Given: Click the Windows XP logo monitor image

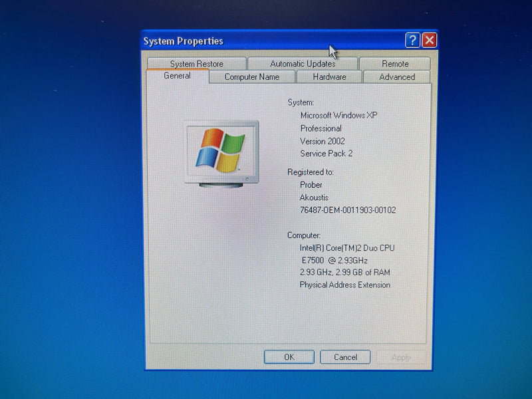Looking at the screenshot, I should coord(221,152).
